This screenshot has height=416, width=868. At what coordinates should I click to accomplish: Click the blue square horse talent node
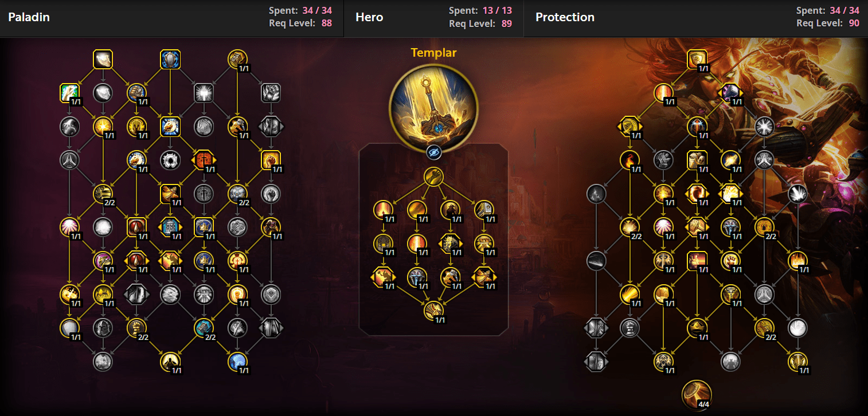pyautogui.click(x=170, y=126)
